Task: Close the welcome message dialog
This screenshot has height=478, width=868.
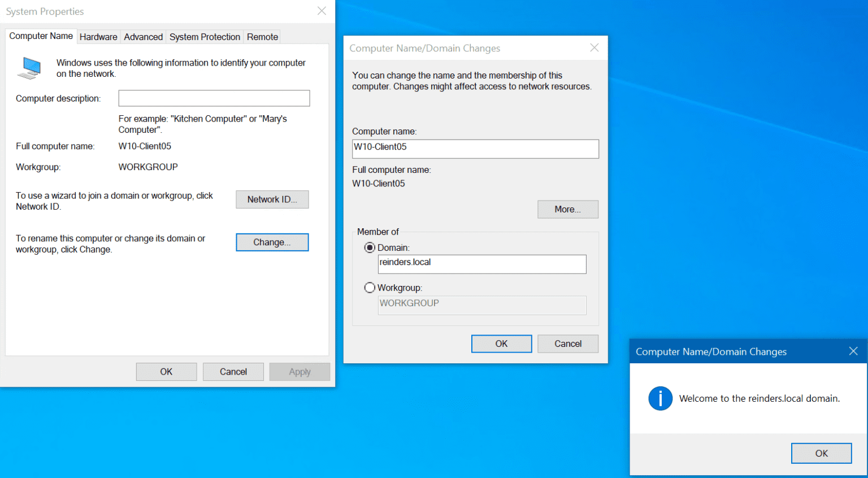Action: 853,351
